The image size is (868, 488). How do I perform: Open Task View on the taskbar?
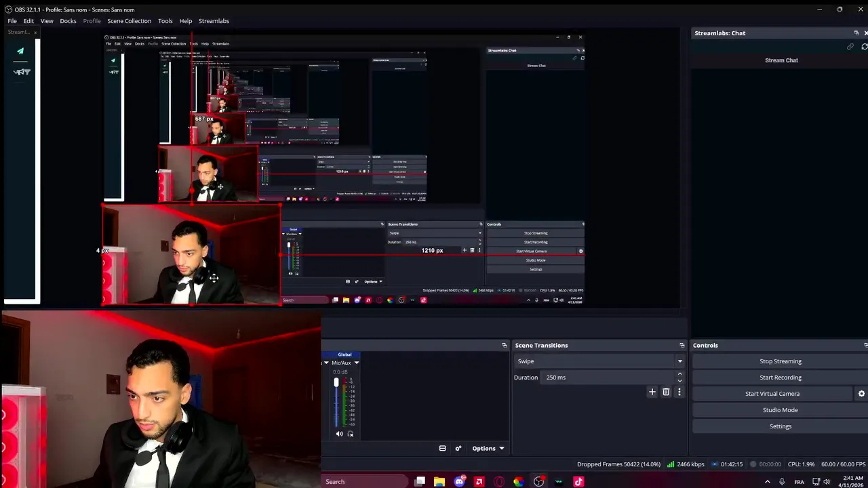pyautogui.click(x=420, y=482)
